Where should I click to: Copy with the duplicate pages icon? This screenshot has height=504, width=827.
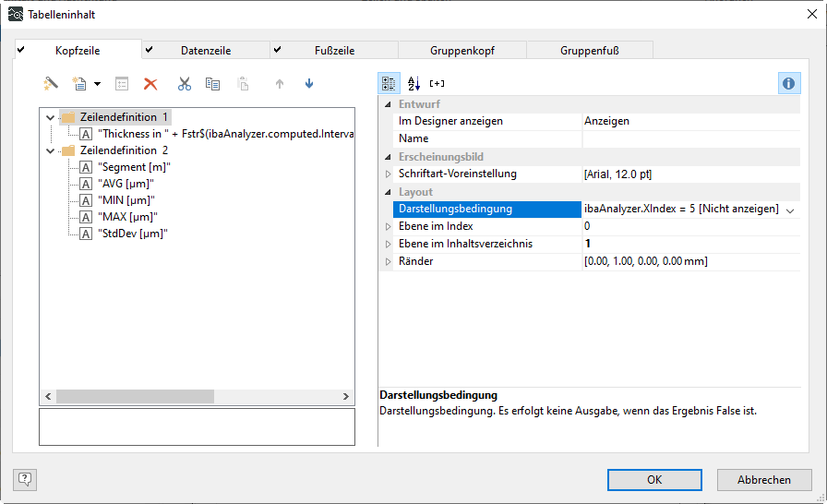(212, 84)
